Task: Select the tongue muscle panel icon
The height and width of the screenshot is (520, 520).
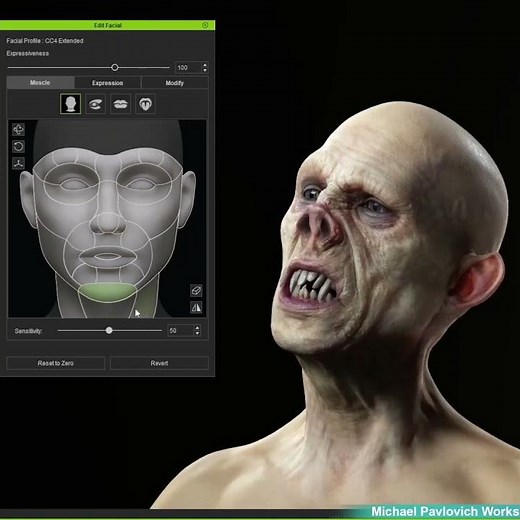Action: click(145, 104)
